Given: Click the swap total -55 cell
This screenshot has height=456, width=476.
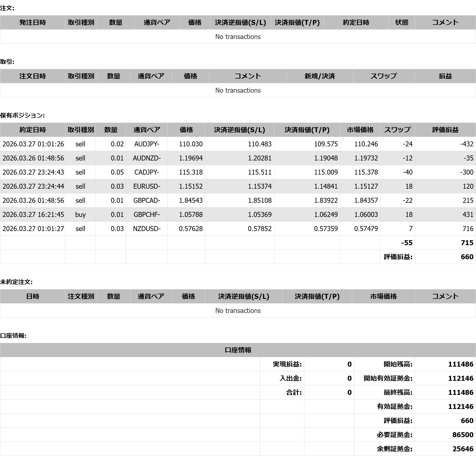Looking at the screenshot, I should pos(406,243).
